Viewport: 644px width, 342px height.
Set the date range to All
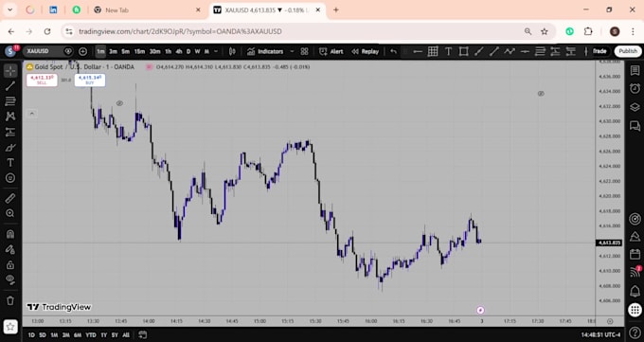pos(126,335)
